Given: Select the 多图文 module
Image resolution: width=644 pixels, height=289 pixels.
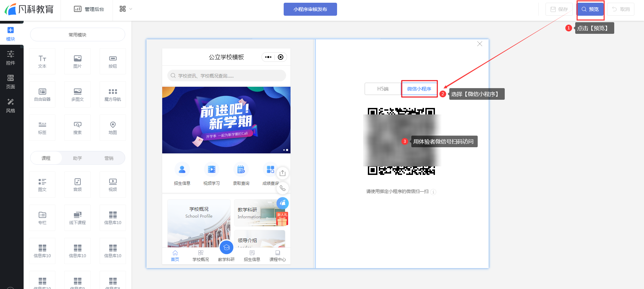Looking at the screenshot, I should [x=78, y=95].
